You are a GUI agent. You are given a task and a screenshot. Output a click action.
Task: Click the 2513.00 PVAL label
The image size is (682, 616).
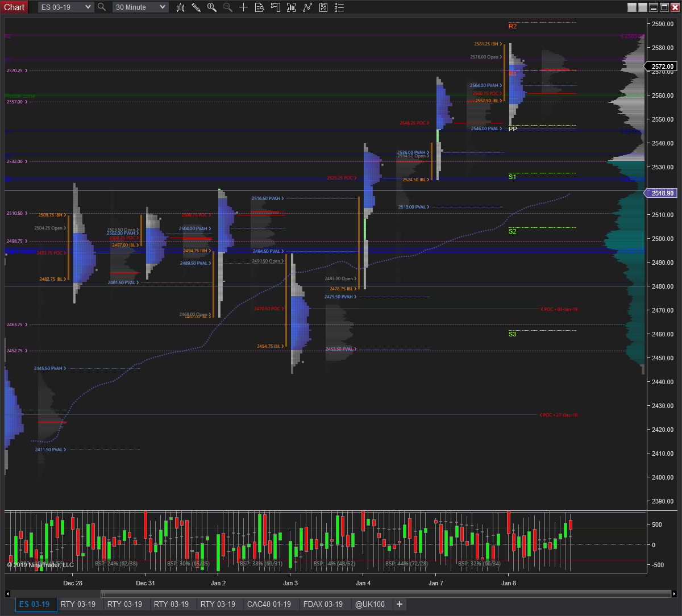(414, 207)
